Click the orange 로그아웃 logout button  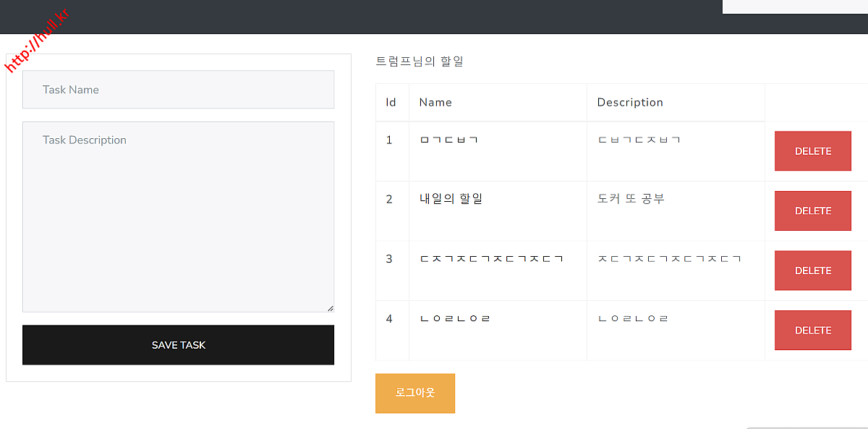point(415,393)
